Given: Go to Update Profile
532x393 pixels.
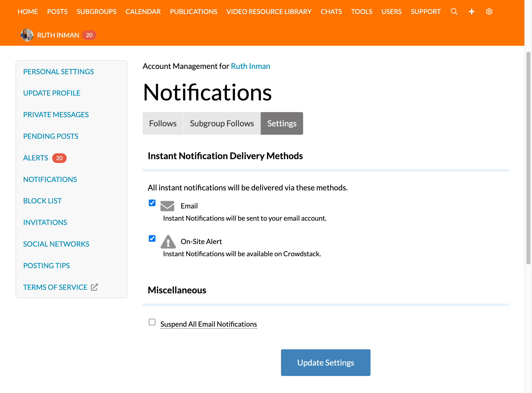Looking at the screenshot, I should [x=52, y=93].
